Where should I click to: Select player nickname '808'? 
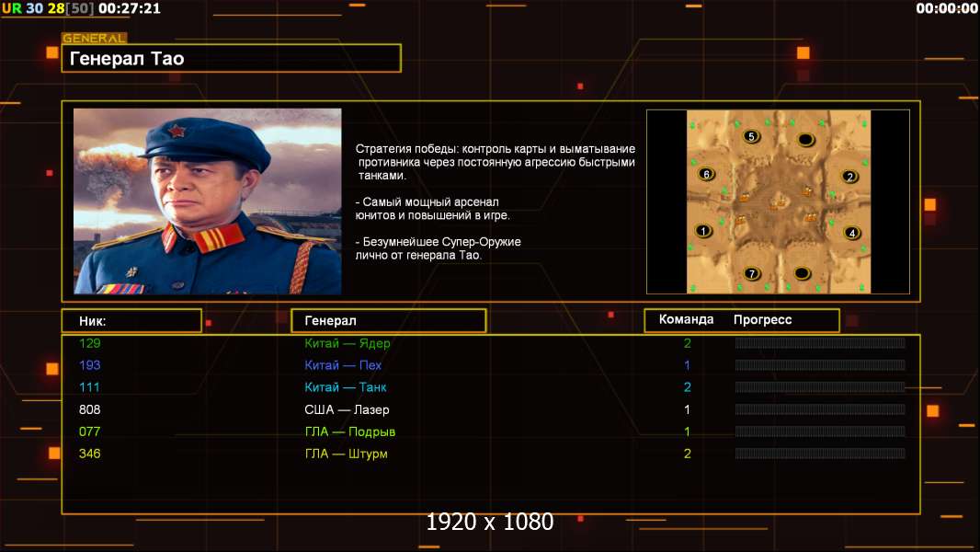[90, 409]
